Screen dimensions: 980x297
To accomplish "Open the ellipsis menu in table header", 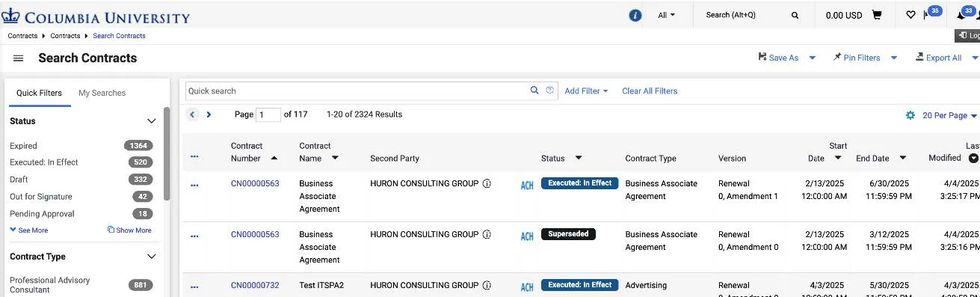I will pos(195,156).
